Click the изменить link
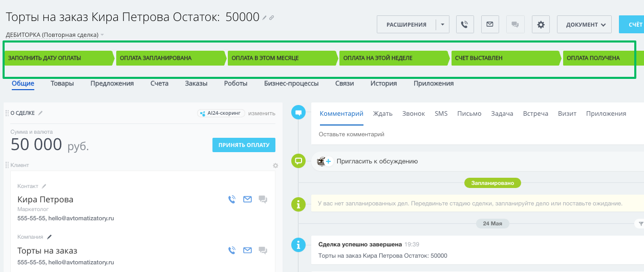Viewport: 644px width, 272px height. tap(262, 113)
